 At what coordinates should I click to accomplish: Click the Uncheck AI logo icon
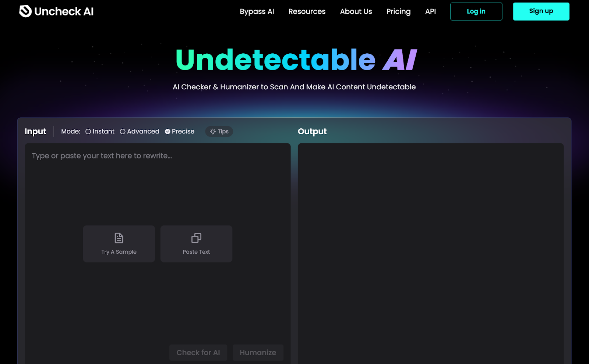coord(25,11)
